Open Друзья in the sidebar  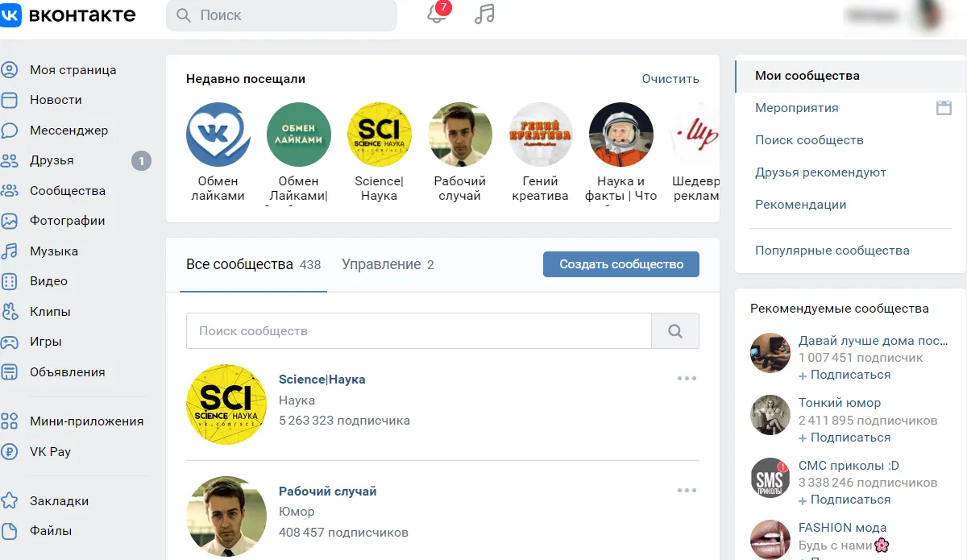[52, 160]
